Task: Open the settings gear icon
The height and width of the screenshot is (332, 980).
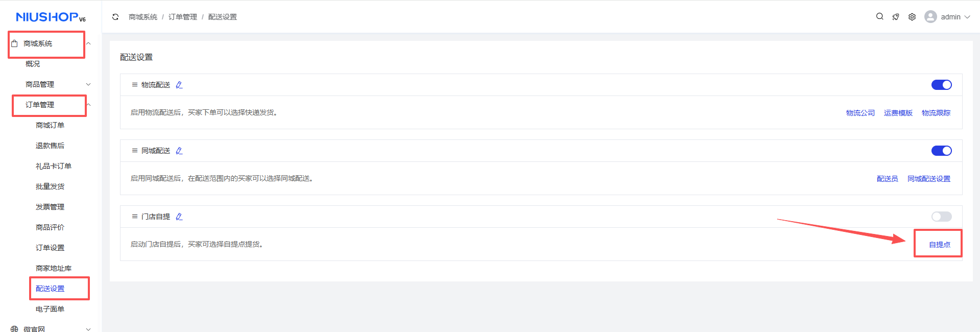Action: pos(912,17)
